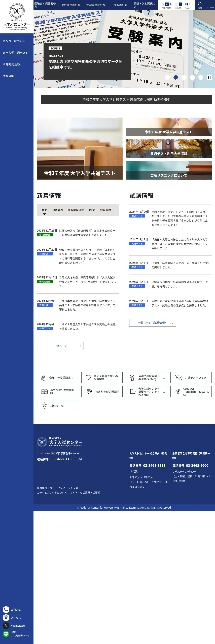Click the アクセス location pin icon
This screenshot has width=215, height=644.
click(x=6, y=617)
